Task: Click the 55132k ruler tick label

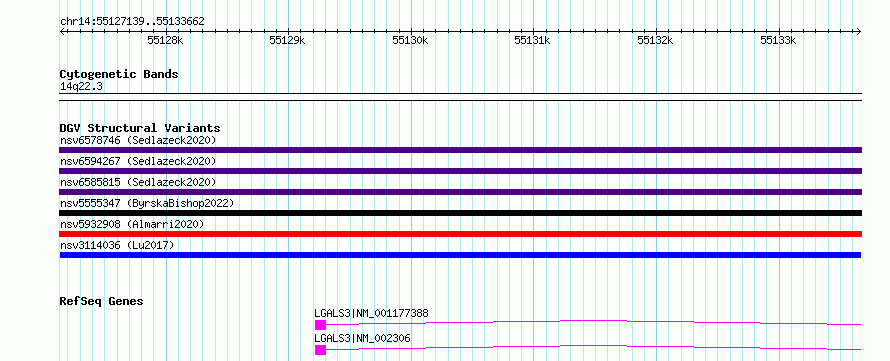Action: [x=656, y=40]
